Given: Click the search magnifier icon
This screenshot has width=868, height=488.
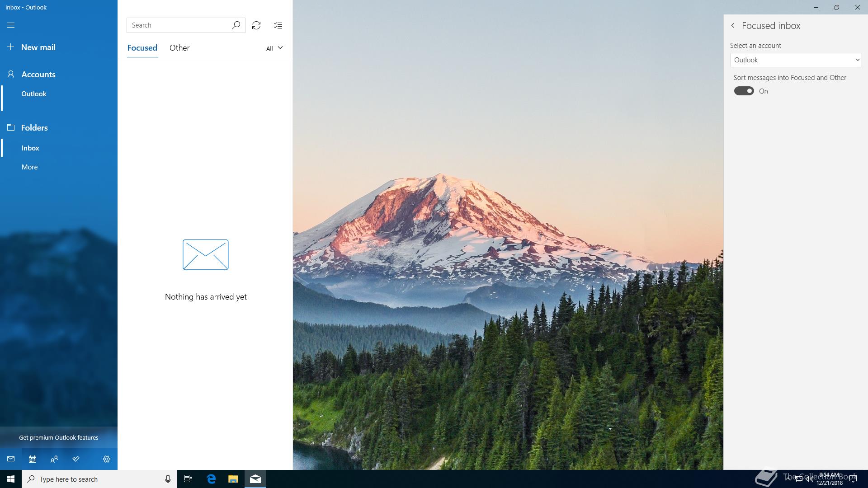Looking at the screenshot, I should (x=236, y=25).
